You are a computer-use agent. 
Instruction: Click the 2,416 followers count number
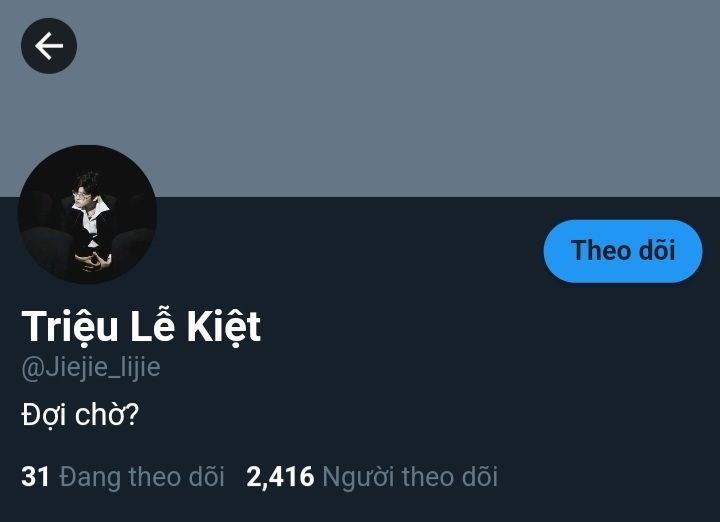point(280,477)
